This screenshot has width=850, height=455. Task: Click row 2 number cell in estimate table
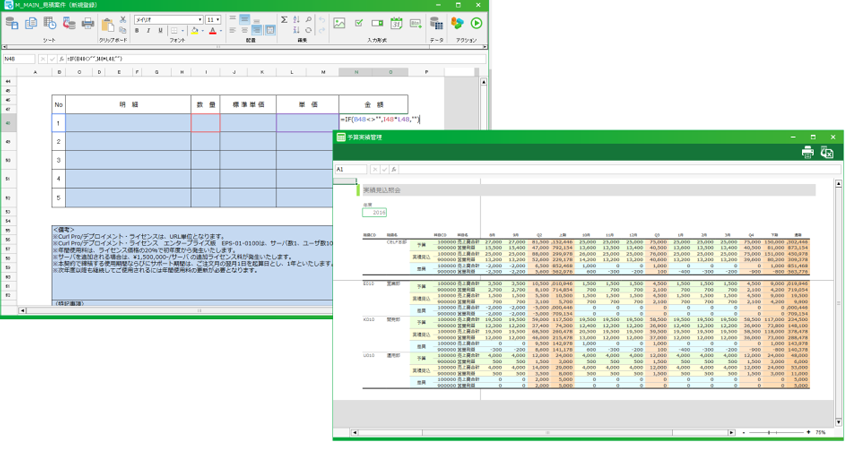pos(59,142)
